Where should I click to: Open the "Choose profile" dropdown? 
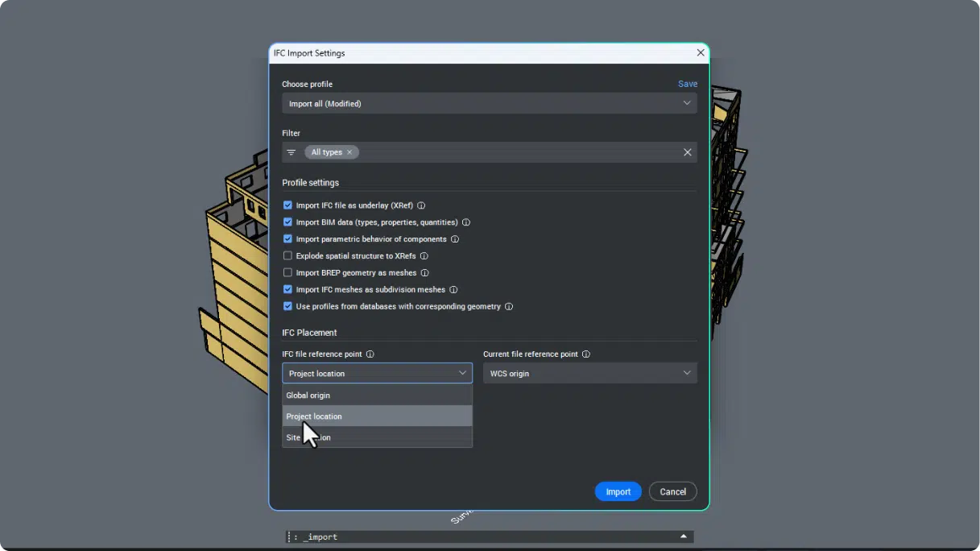[x=489, y=103]
